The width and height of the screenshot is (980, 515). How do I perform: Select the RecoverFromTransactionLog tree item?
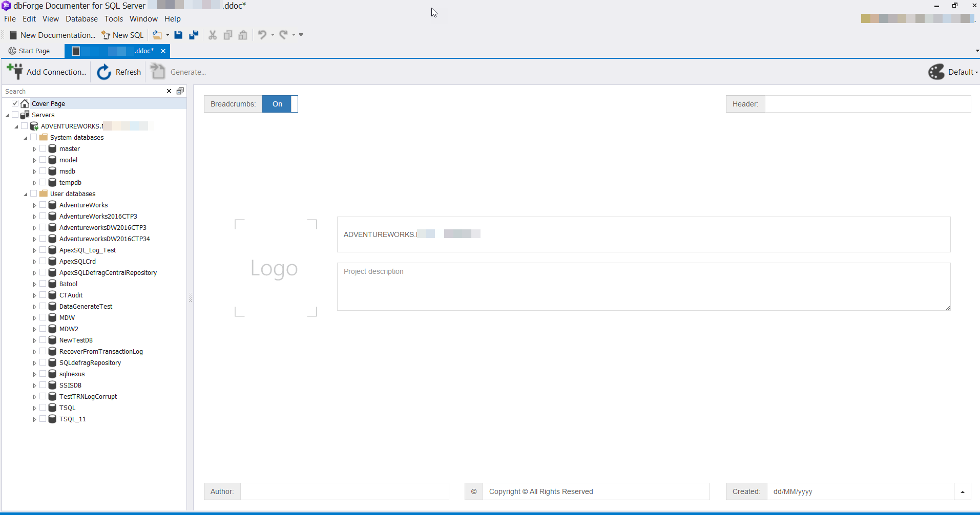pos(101,351)
